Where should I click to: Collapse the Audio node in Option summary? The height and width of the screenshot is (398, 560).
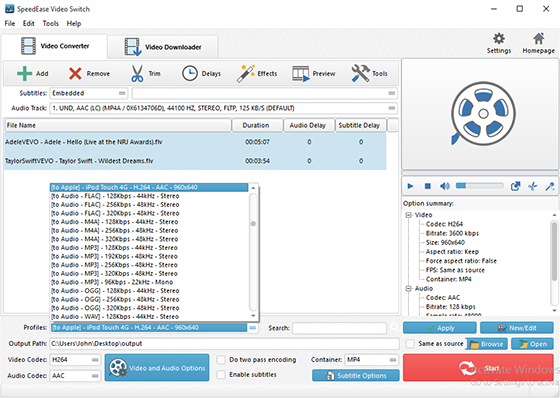[409, 288]
